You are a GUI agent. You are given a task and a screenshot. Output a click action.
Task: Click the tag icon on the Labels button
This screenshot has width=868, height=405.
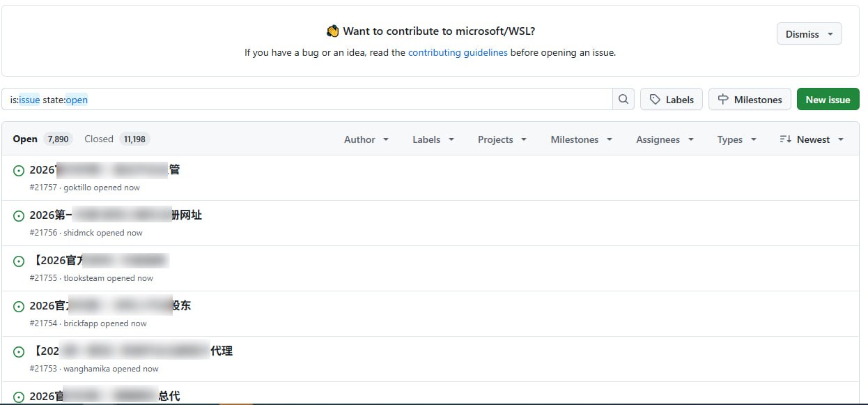[x=656, y=99]
